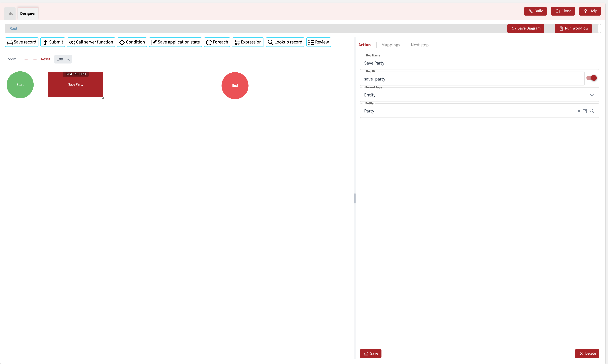
Task: Insert a Foreach loop step
Action: pos(217,42)
